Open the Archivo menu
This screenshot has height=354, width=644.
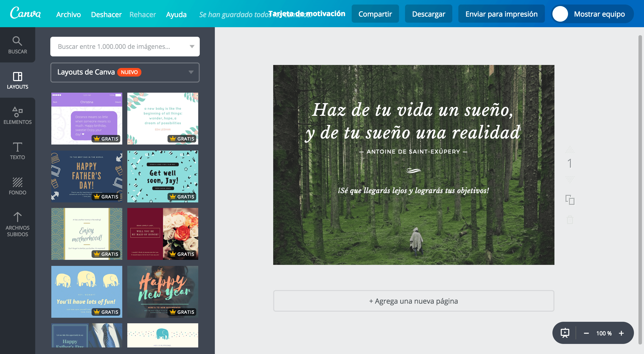pyautogui.click(x=68, y=14)
